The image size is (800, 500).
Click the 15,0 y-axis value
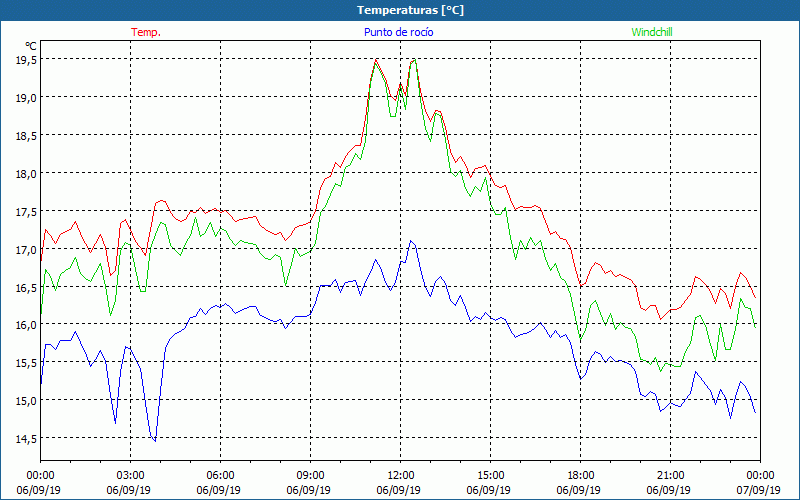click(26, 401)
